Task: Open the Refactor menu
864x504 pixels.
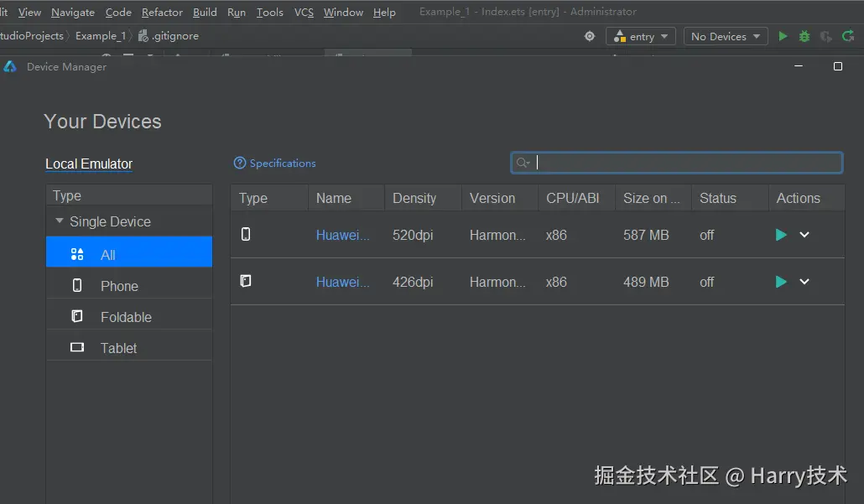Action: click(162, 12)
